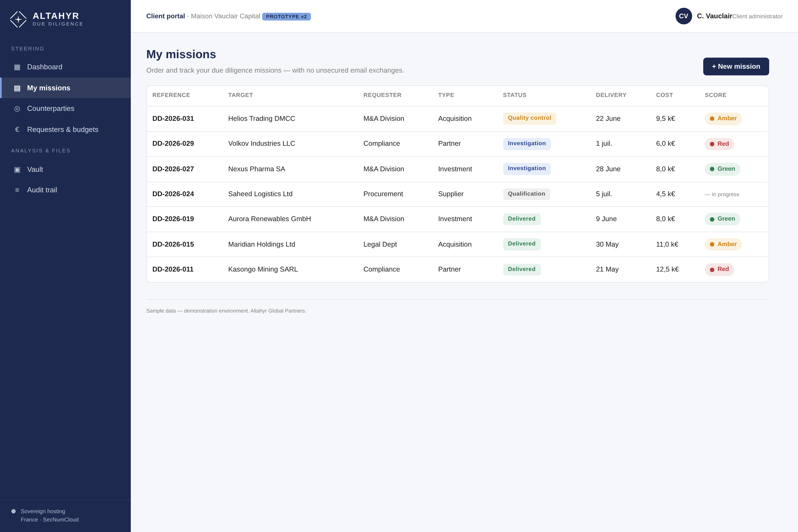Click the 12,5 k€ cost value
Screen dimensions: 798x532
pyautogui.click(x=667, y=269)
